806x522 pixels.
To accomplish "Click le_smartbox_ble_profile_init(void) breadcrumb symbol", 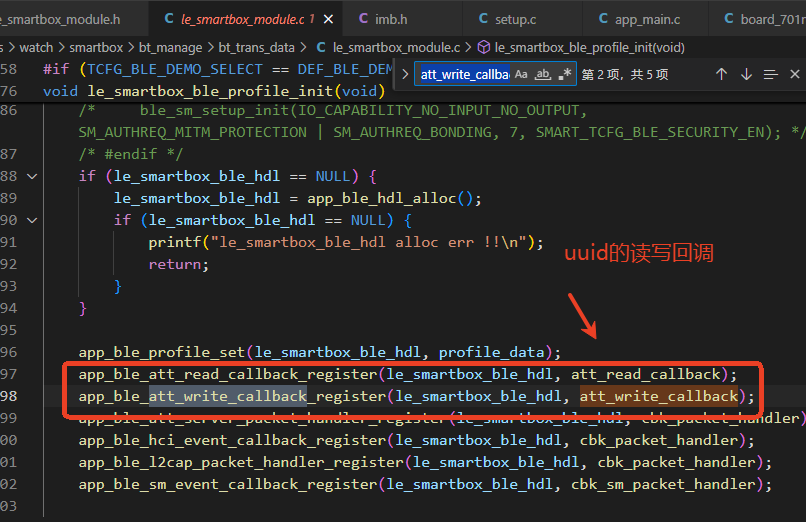I will click(590, 48).
